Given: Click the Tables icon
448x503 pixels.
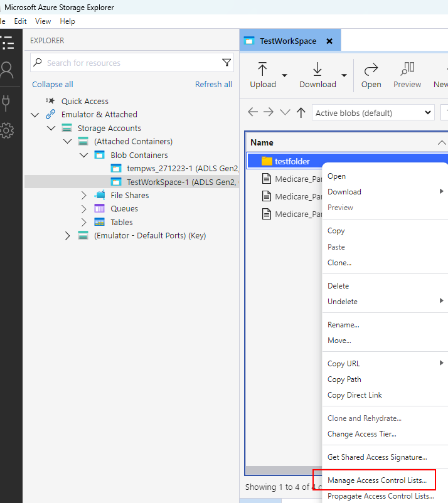Looking at the screenshot, I should tap(100, 222).
